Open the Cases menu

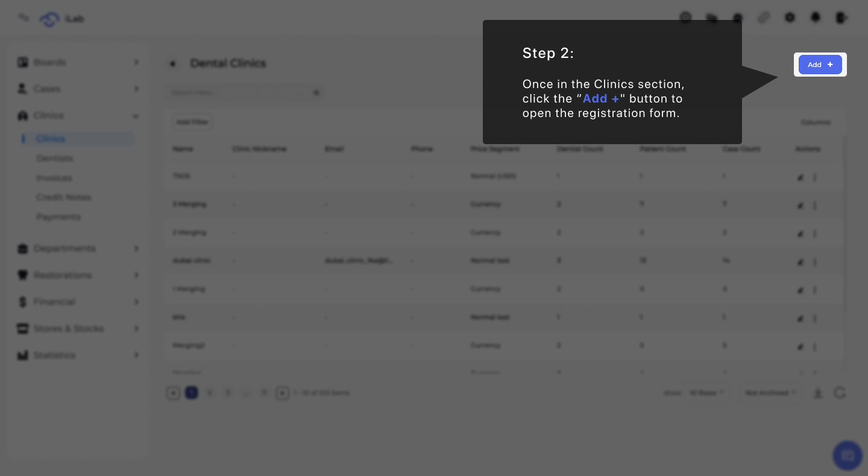click(x=78, y=89)
